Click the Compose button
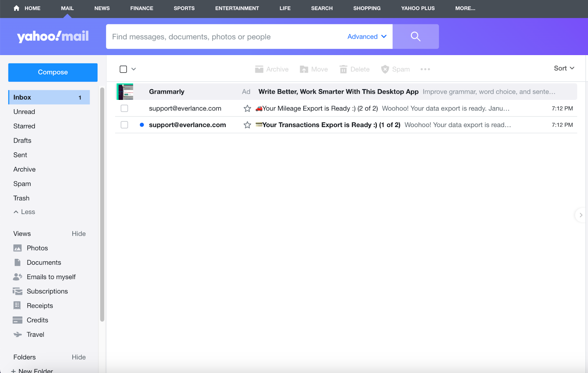The image size is (588, 373). [x=53, y=72]
